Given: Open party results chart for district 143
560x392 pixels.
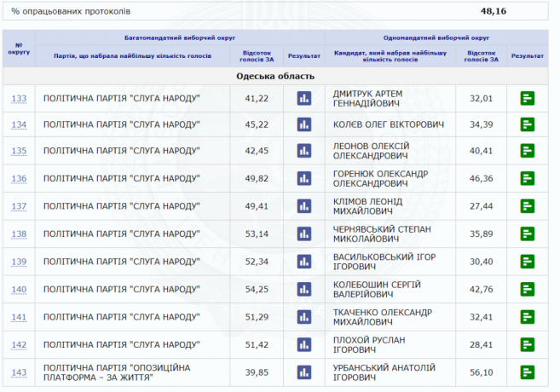Looking at the screenshot, I should [304, 372].
